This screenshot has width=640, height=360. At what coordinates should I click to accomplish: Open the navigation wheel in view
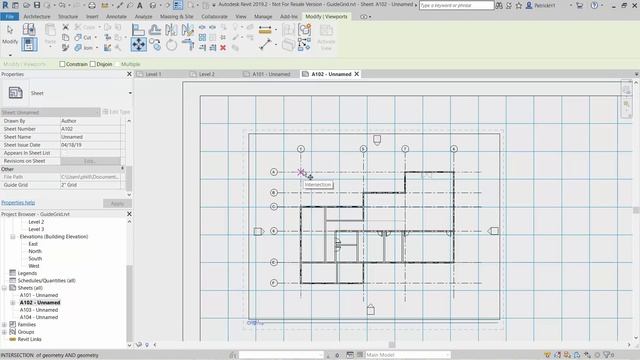[626, 90]
